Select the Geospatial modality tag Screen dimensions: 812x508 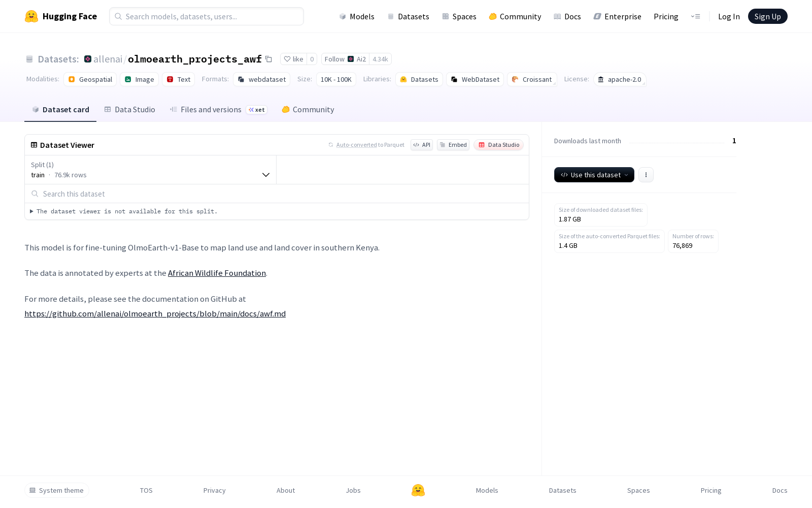[x=90, y=79]
